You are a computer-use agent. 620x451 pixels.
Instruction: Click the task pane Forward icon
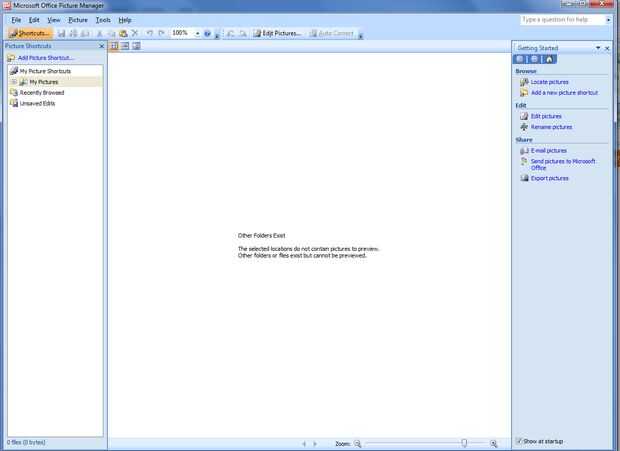(534, 59)
